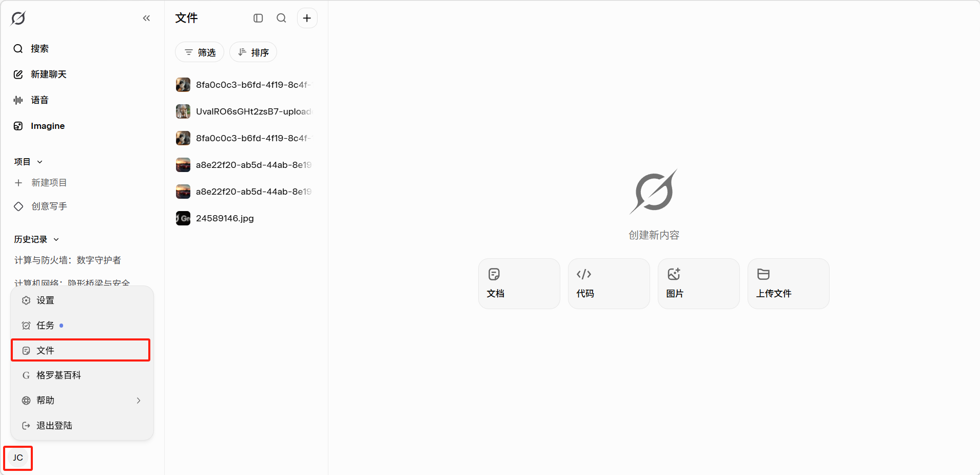Click the JC user avatar
The height and width of the screenshot is (475, 980).
[x=18, y=458]
